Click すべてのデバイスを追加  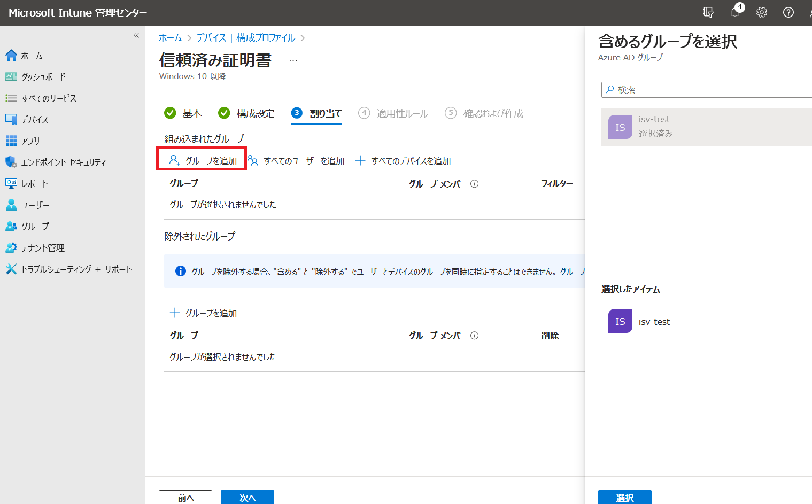pos(403,161)
